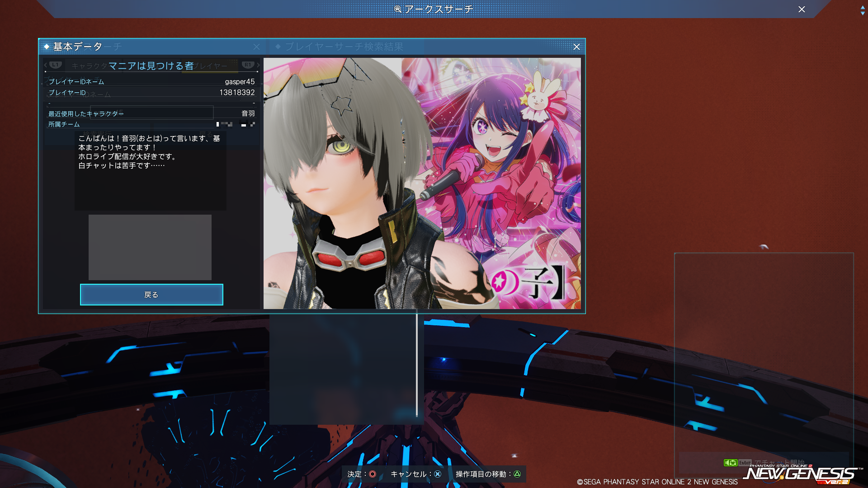
Task: Select the プレイヤーIDネーム gasper45 row
Action: 151,82
